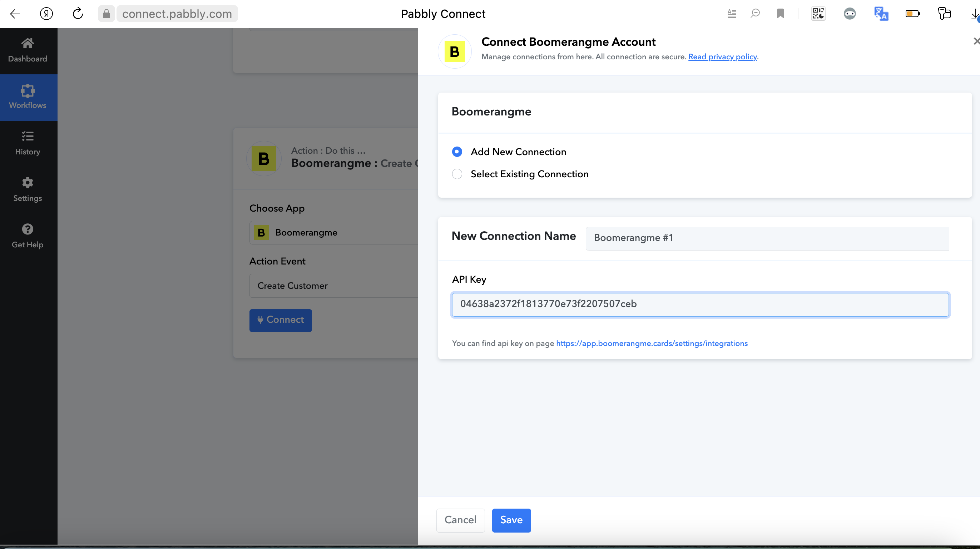Reload the page with refresh icon

78,14
